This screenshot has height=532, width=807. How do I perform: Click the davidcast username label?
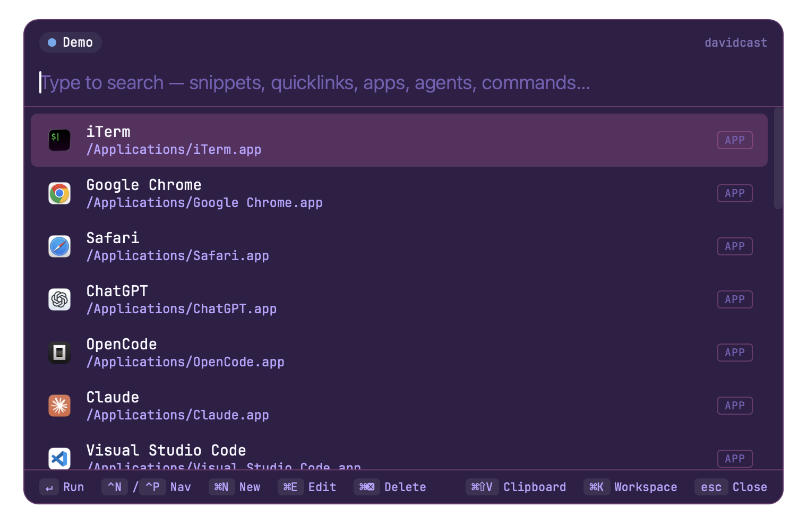click(x=736, y=42)
